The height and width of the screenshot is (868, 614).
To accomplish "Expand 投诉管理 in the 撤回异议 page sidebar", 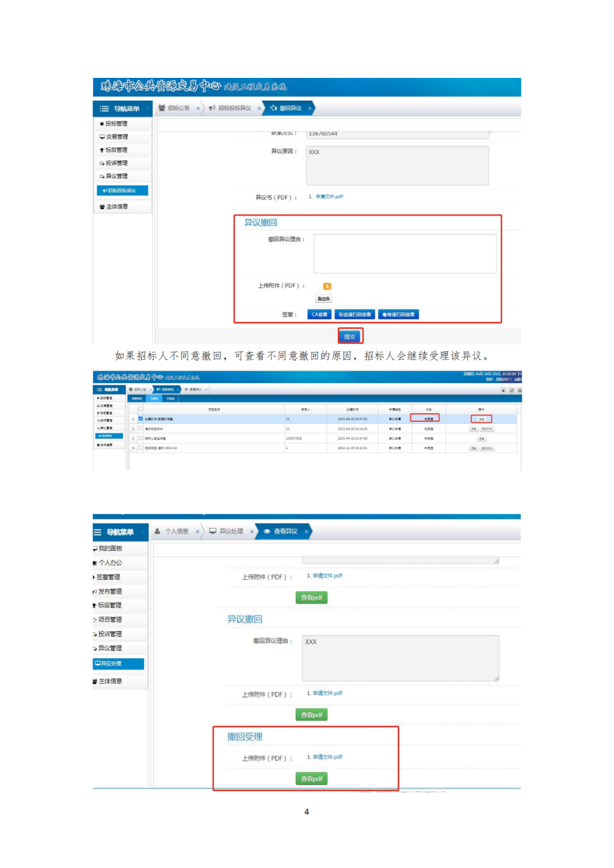I will pyautogui.click(x=123, y=163).
